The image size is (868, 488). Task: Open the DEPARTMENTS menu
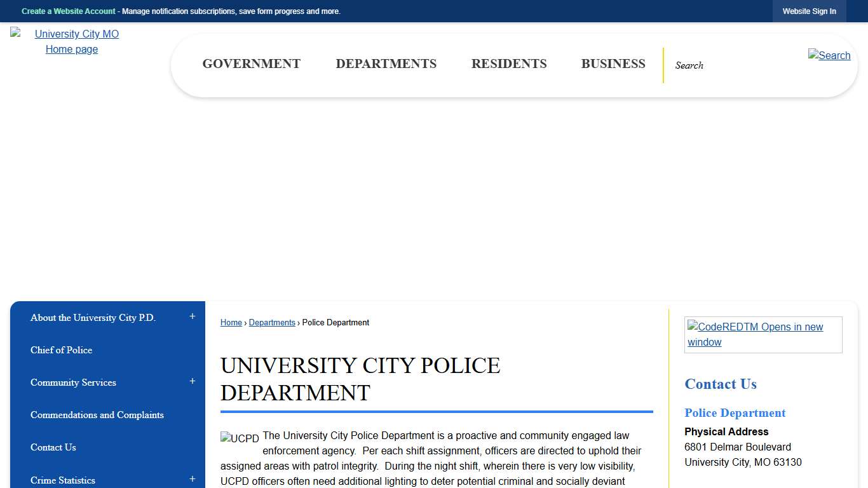pos(386,64)
